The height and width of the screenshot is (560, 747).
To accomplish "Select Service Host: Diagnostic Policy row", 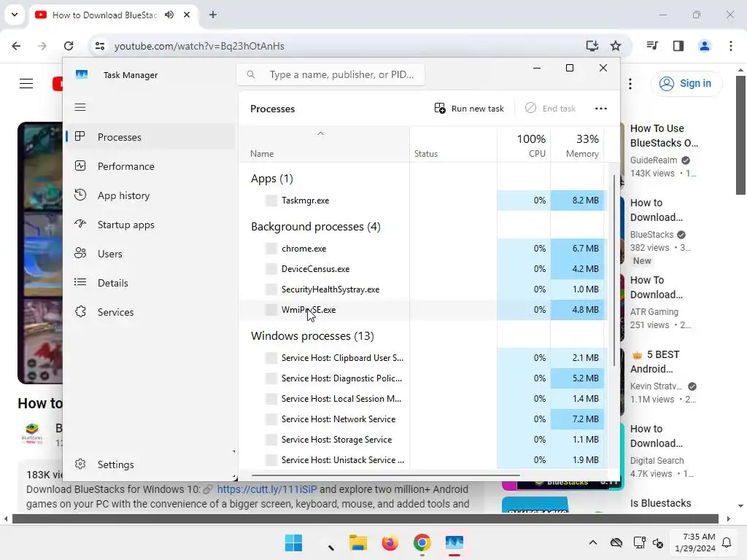I will point(423,378).
